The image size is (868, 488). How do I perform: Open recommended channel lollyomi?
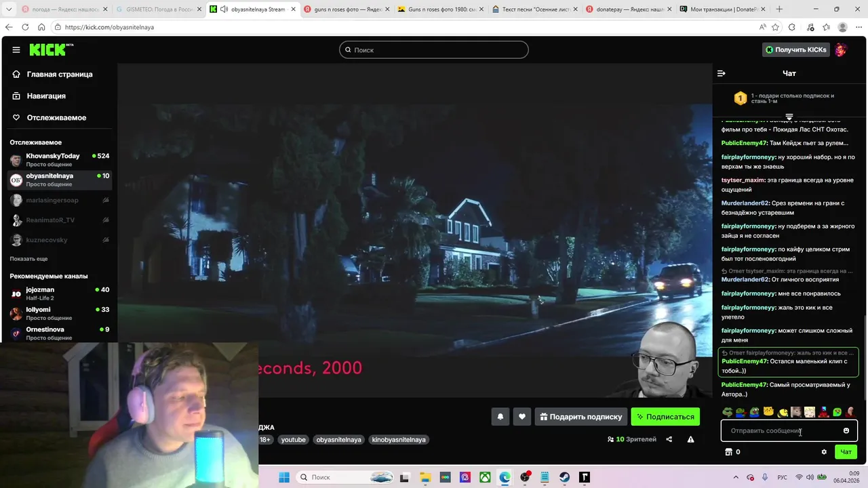point(58,313)
